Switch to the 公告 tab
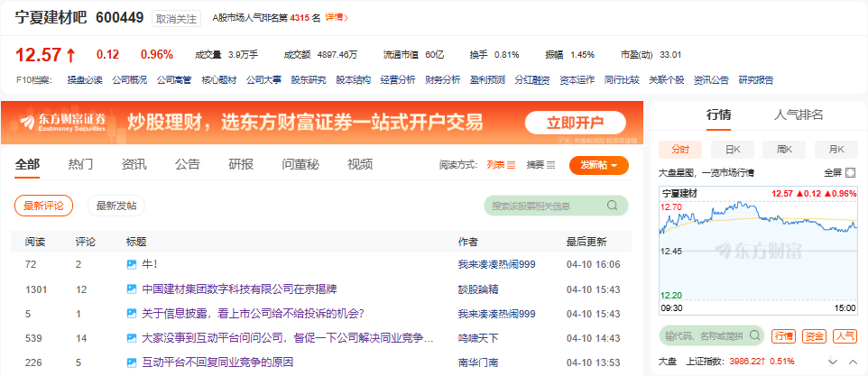The height and width of the screenshot is (376, 868). 188,164
